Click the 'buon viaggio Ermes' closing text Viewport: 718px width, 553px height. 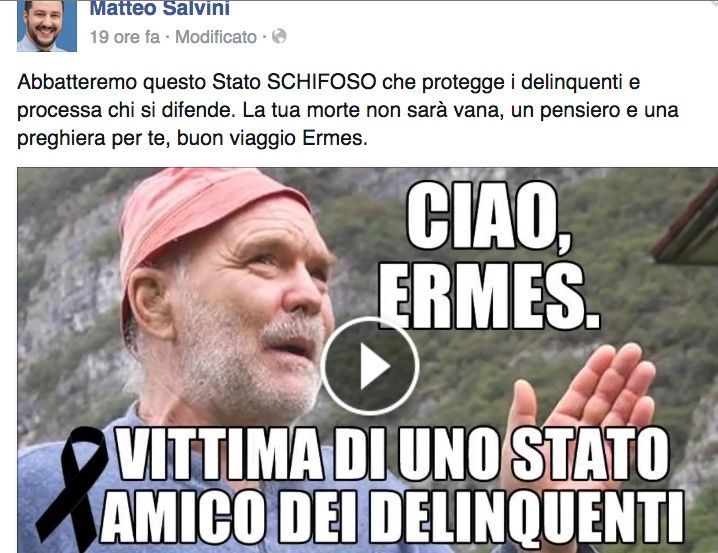coord(272,138)
